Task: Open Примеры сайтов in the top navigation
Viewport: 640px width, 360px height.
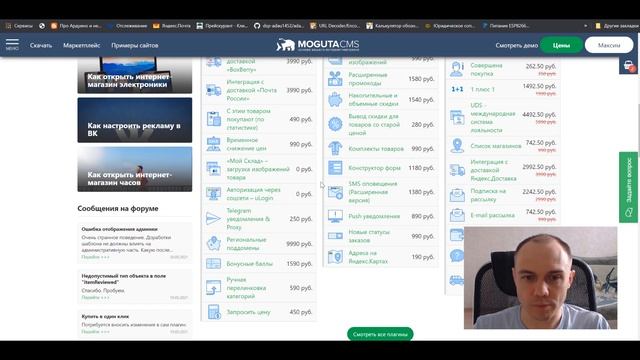Action: tap(135, 45)
